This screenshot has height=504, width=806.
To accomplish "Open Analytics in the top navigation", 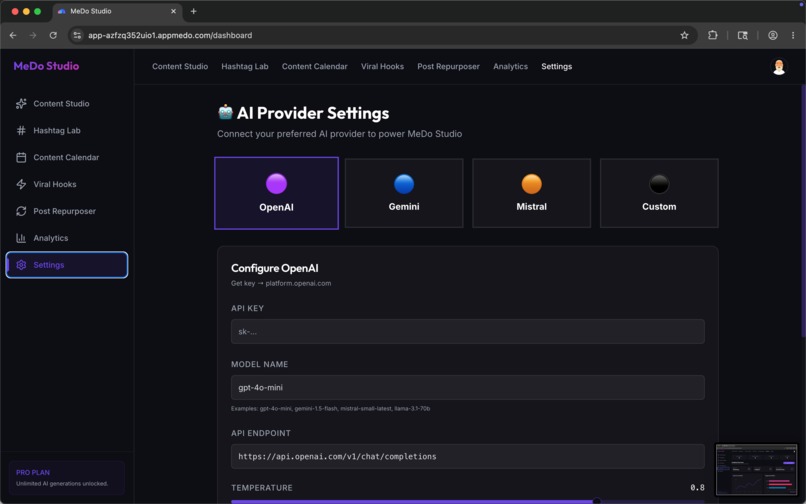I will click(x=510, y=66).
